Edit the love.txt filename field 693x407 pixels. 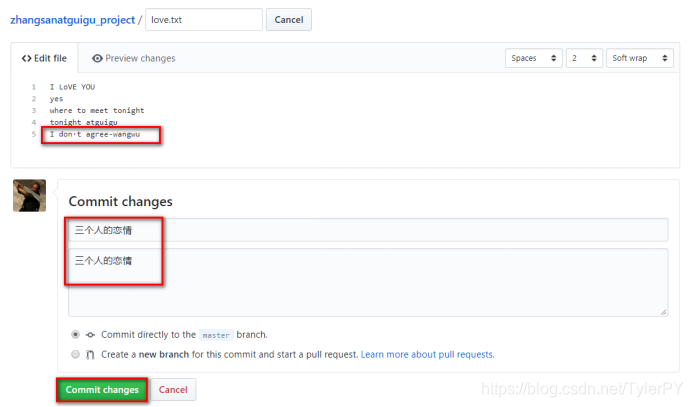click(204, 20)
